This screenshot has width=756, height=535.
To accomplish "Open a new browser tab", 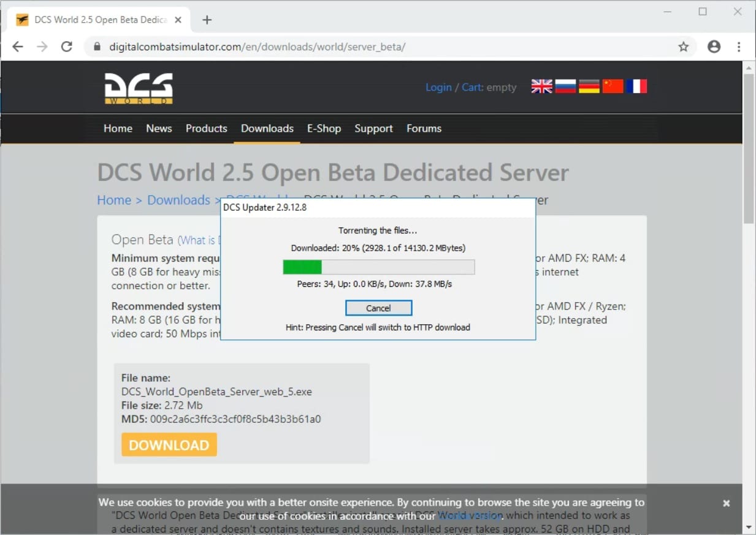I will click(207, 20).
